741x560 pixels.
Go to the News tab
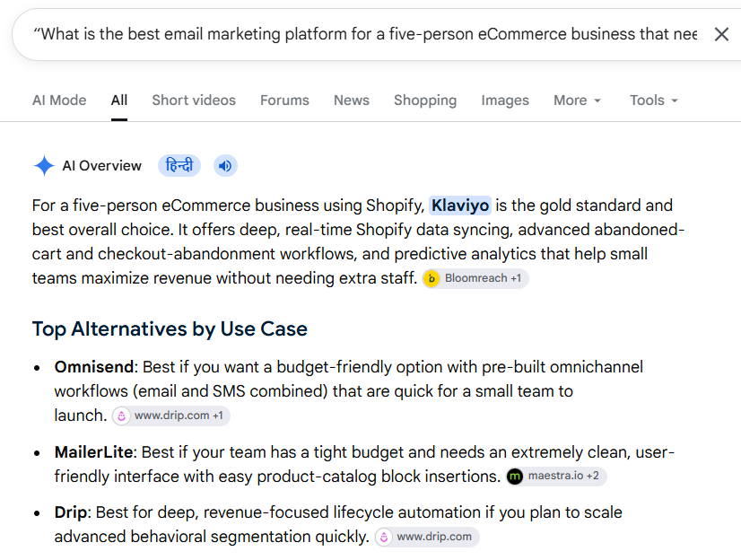(x=352, y=101)
